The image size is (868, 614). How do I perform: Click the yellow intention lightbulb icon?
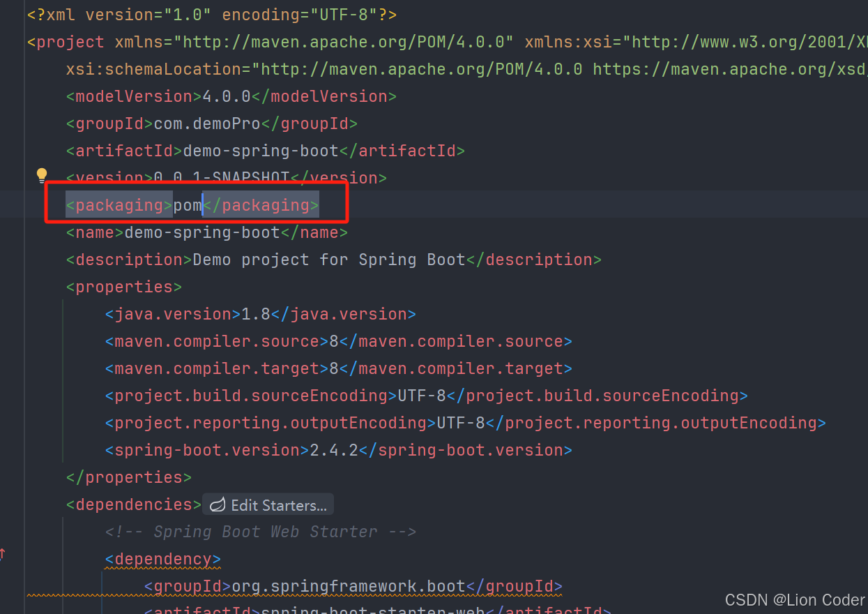pos(42,175)
